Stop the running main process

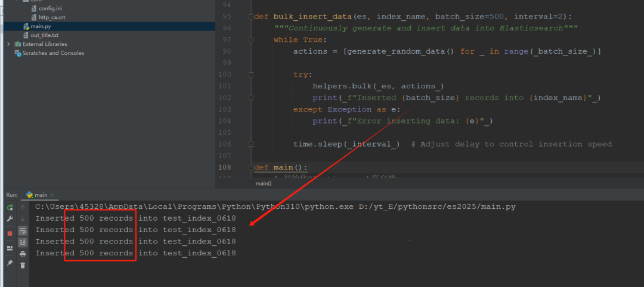(x=10, y=233)
